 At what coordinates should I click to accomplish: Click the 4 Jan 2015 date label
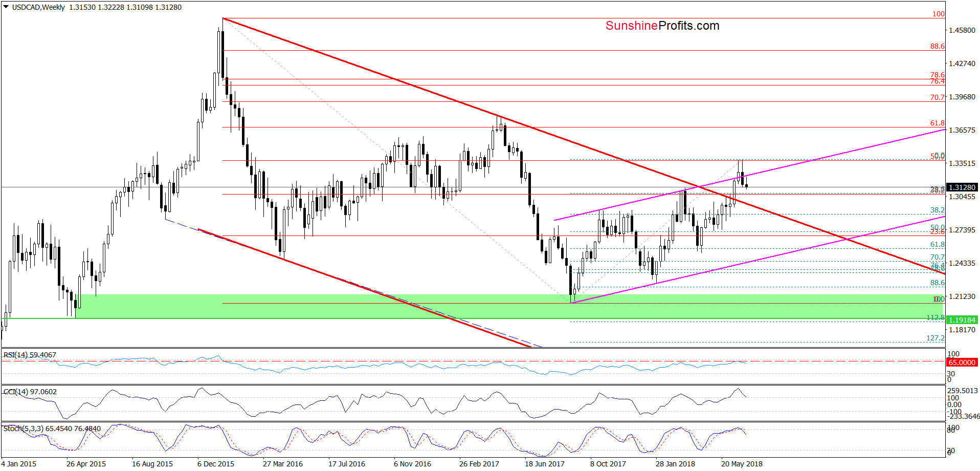pos(18,464)
